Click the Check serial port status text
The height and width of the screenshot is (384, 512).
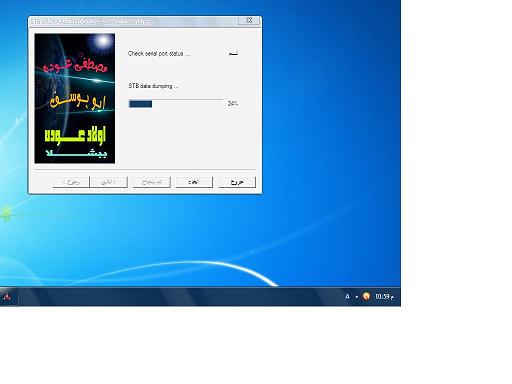(159, 54)
